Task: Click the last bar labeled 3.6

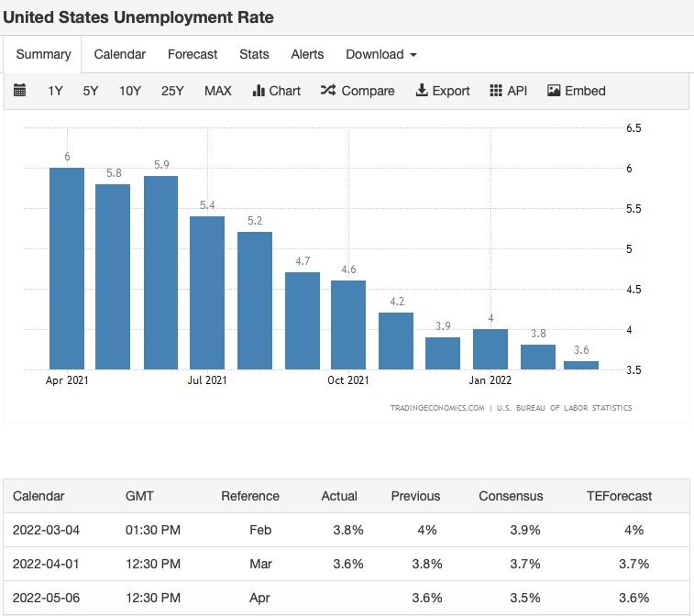Action: point(581,365)
